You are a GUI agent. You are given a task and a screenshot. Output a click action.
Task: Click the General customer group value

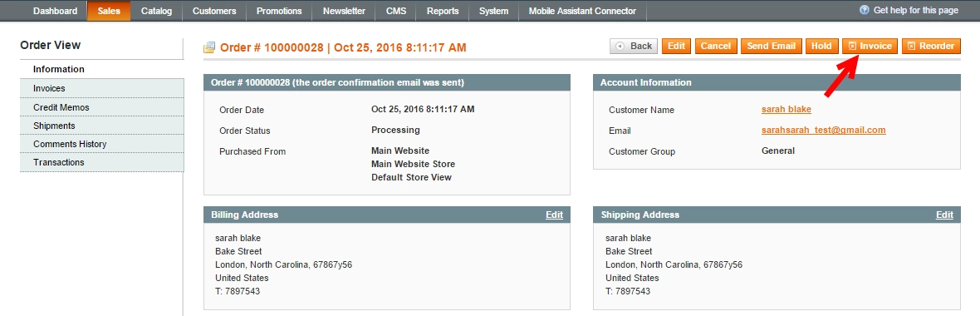pyautogui.click(x=778, y=151)
